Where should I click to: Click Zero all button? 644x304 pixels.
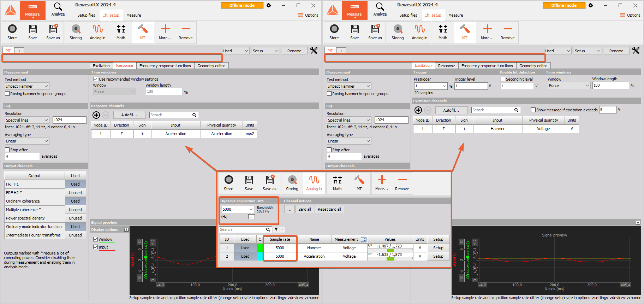305,209
